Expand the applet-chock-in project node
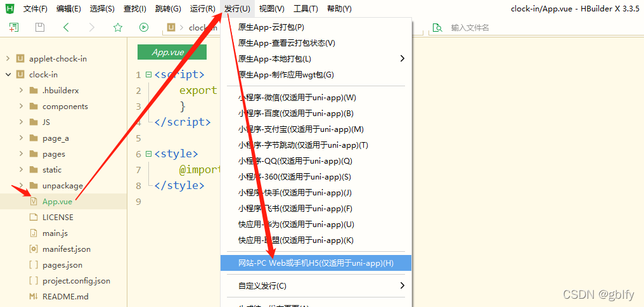Image resolution: width=644 pixels, height=307 pixels. [8, 59]
